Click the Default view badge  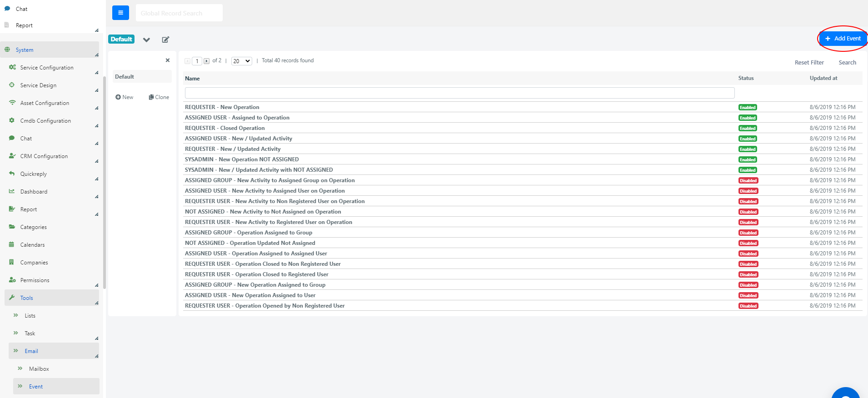(x=121, y=39)
